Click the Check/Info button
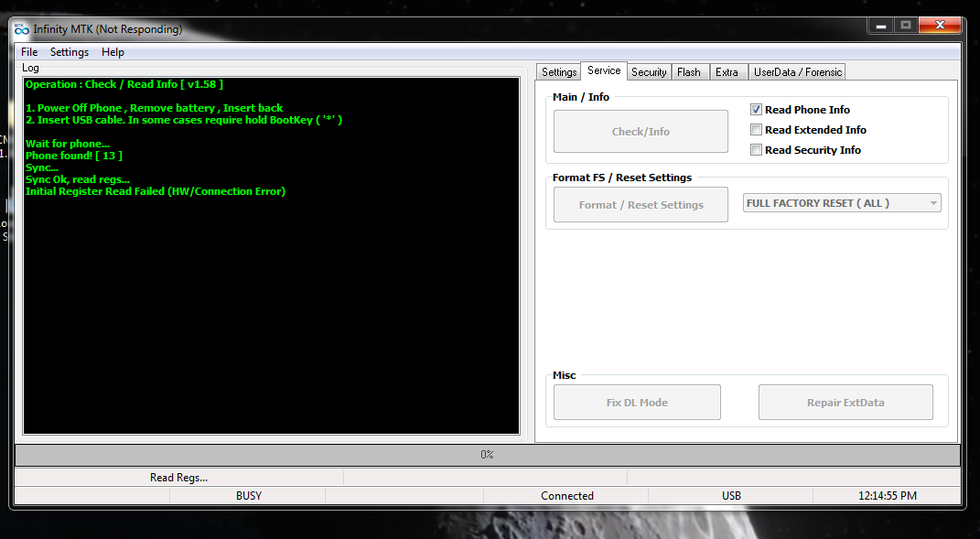 641,131
